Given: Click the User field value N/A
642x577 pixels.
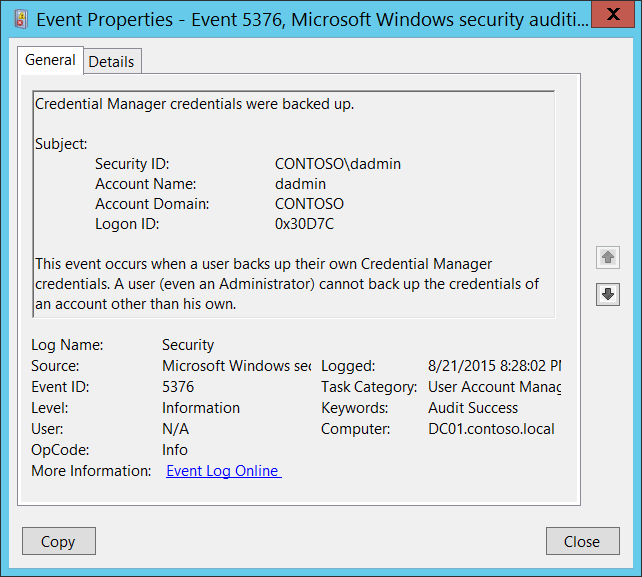Looking at the screenshot, I should pos(175,429).
